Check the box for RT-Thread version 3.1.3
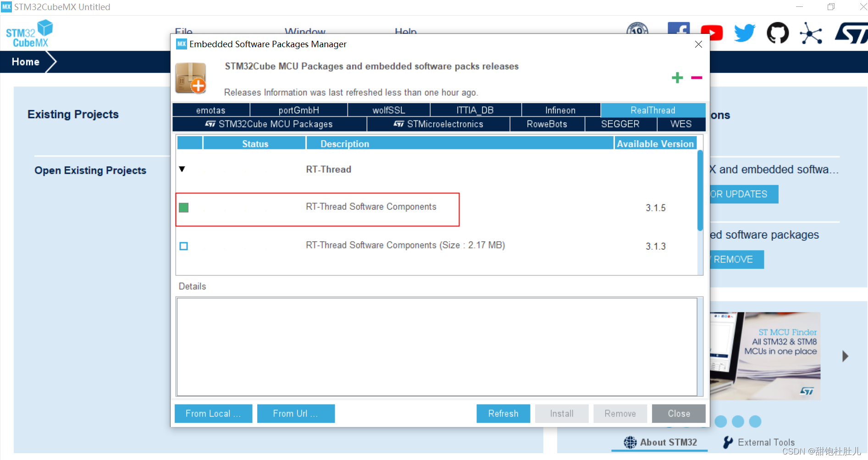The width and height of the screenshot is (868, 460). (184, 246)
